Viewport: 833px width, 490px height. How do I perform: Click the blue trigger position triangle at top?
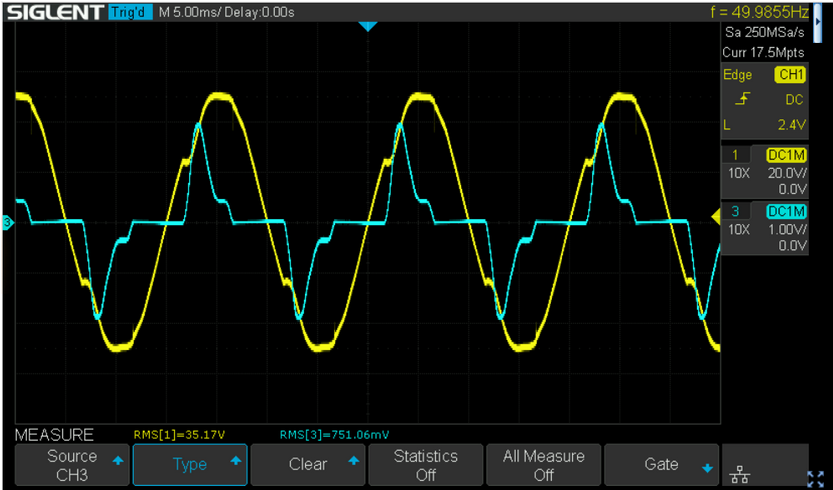point(367,26)
